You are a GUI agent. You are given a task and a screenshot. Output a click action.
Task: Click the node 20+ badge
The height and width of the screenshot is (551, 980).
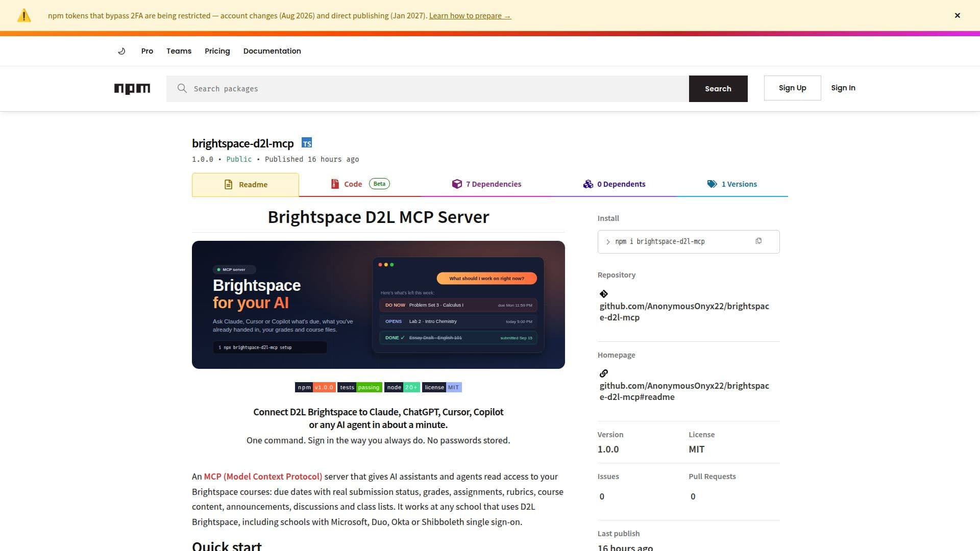[x=402, y=387]
